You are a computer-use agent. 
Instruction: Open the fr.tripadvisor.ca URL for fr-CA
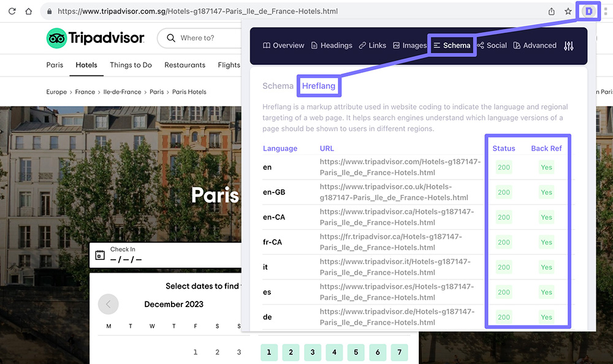tap(391, 243)
